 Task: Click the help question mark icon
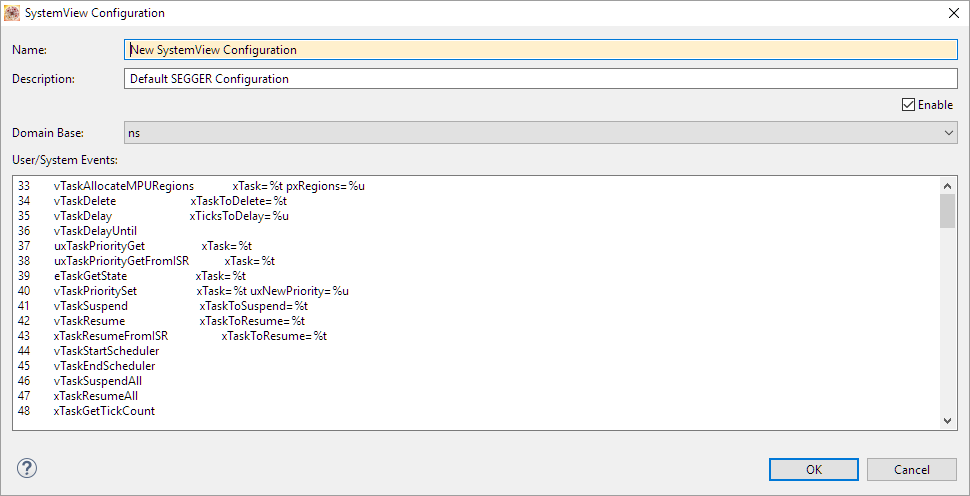(27, 468)
